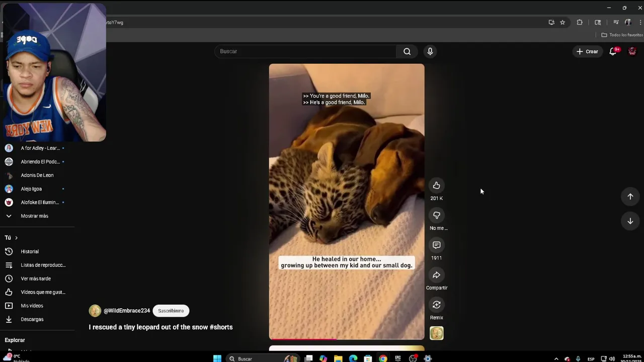Image resolution: width=644 pixels, height=362 pixels.
Task: Open media controls icon in Chrome toolbar
Action: pyautogui.click(x=616, y=22)
